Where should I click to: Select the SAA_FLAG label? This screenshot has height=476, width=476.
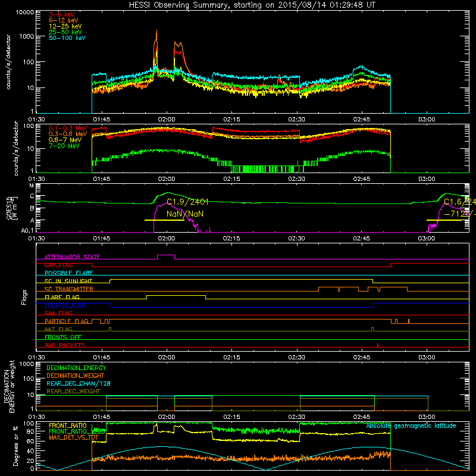58,313
